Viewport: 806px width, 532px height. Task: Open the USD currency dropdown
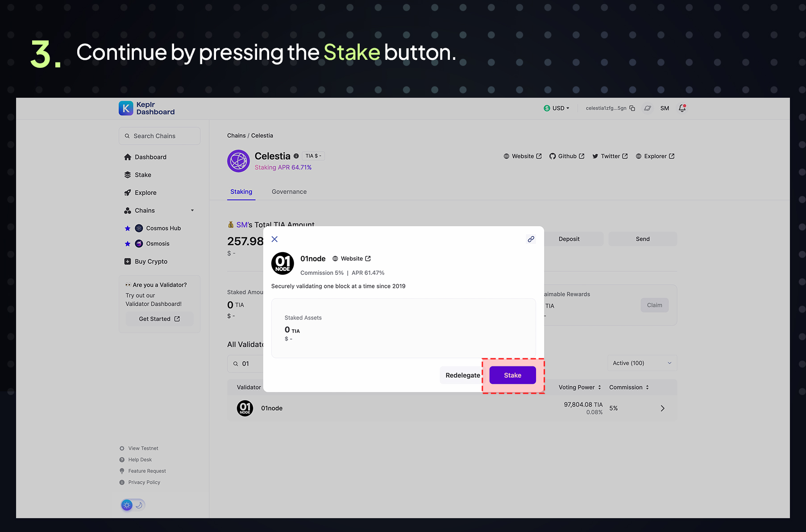pyautogui.click(x=557, y=108)
